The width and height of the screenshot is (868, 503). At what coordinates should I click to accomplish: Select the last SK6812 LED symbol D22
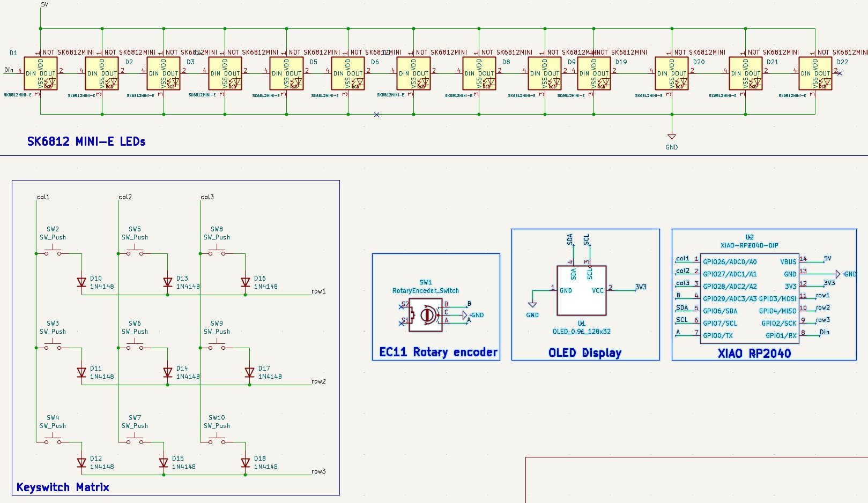(815, 73)
